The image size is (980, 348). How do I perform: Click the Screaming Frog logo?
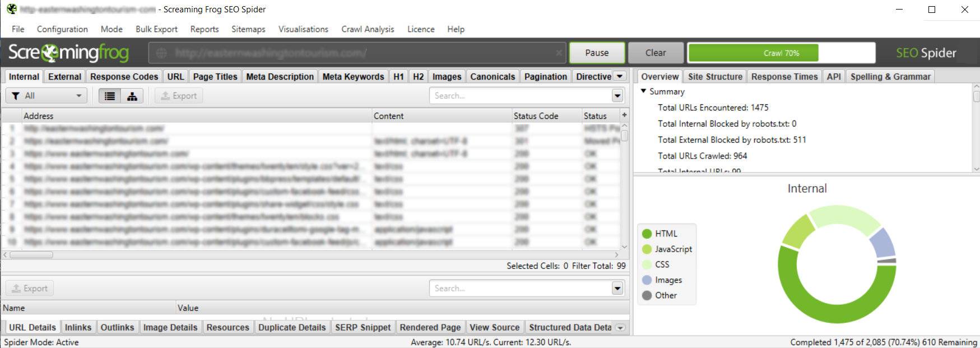[x=69, y=53]
